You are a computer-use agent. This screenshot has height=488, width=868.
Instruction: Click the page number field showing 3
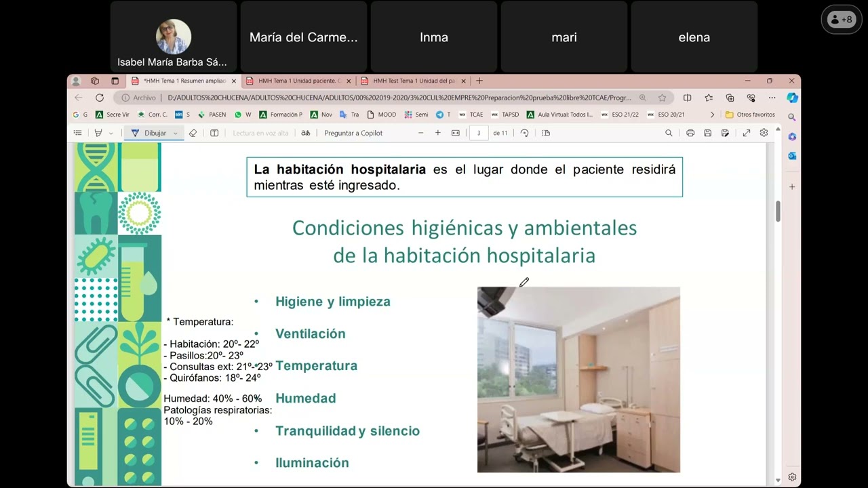[x=479, y=133]
